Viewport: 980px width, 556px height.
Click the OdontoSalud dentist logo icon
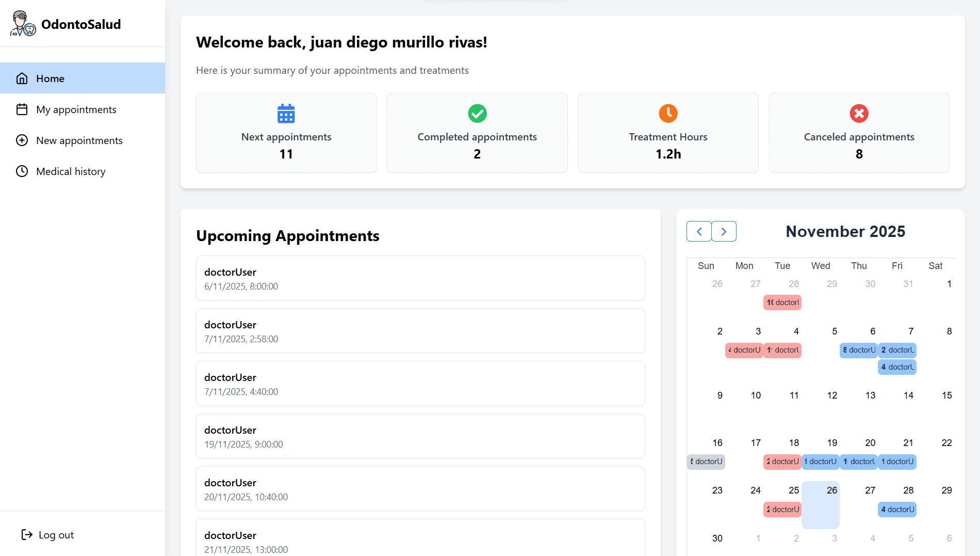pyautogui.click(x=23, y=24)
